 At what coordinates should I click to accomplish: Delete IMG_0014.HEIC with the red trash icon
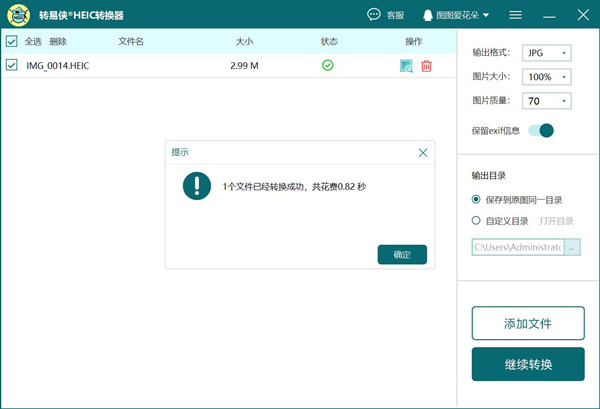click(x=426, y=66)
